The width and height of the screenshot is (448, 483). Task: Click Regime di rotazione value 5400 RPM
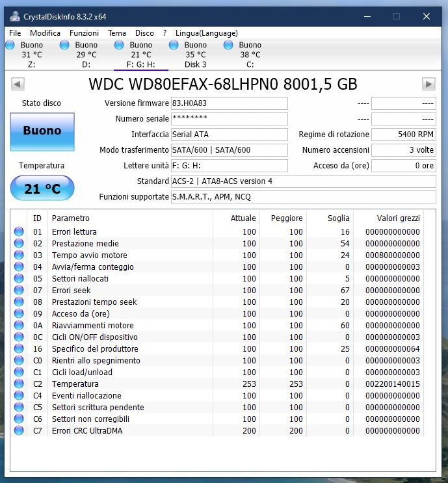pyautogui.click(x=404, y=135)
